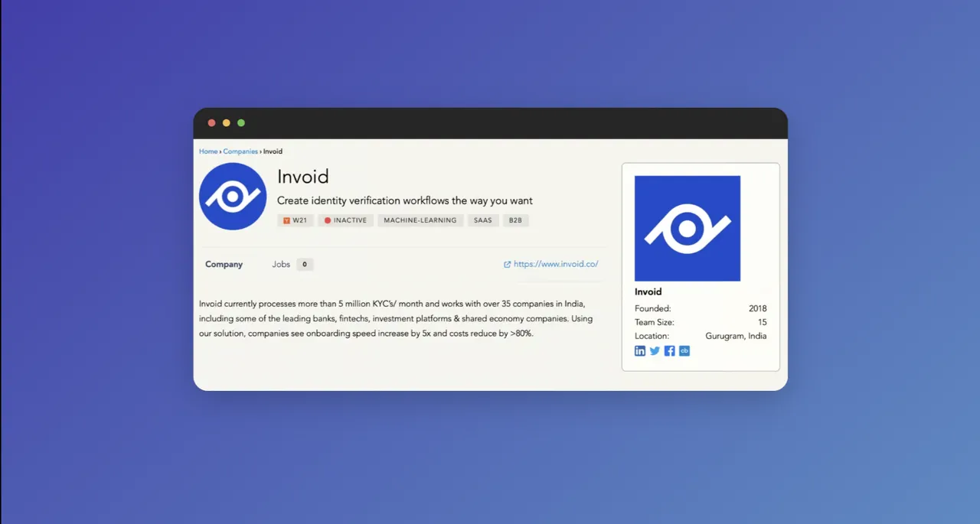Click the MACHINE-LEARNING tag

pos(420,220)
